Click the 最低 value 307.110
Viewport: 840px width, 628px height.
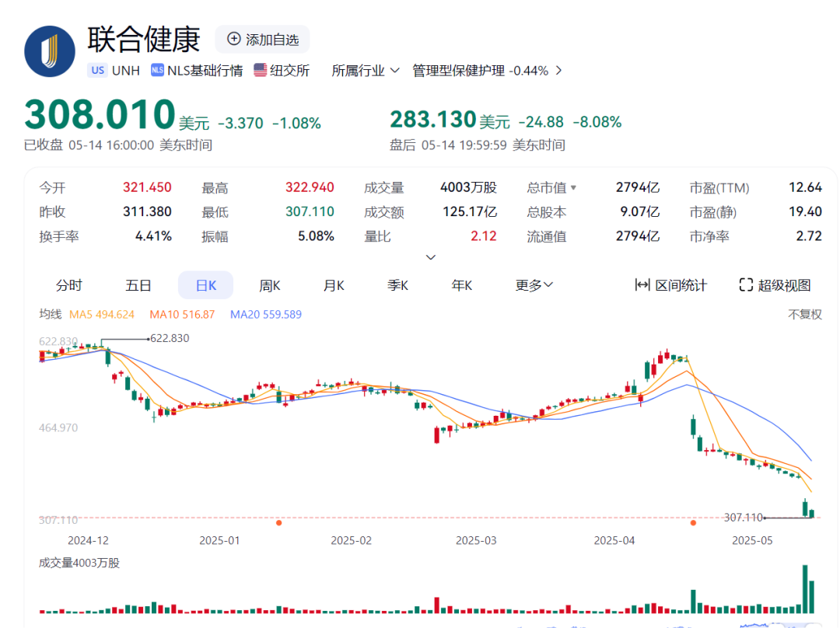coord(310,212)
